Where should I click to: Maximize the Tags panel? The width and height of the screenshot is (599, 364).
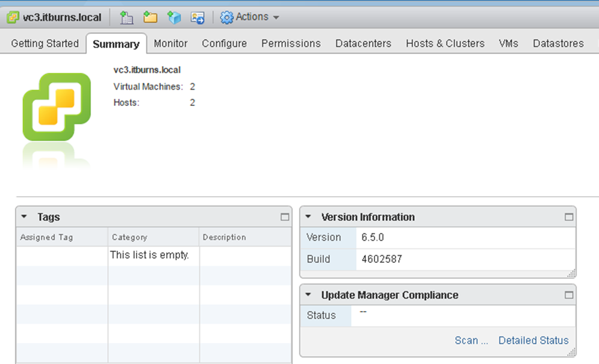(285, 217)
